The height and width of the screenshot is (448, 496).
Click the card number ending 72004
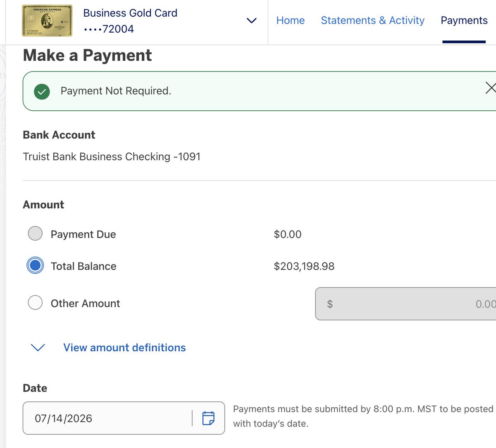109,29
